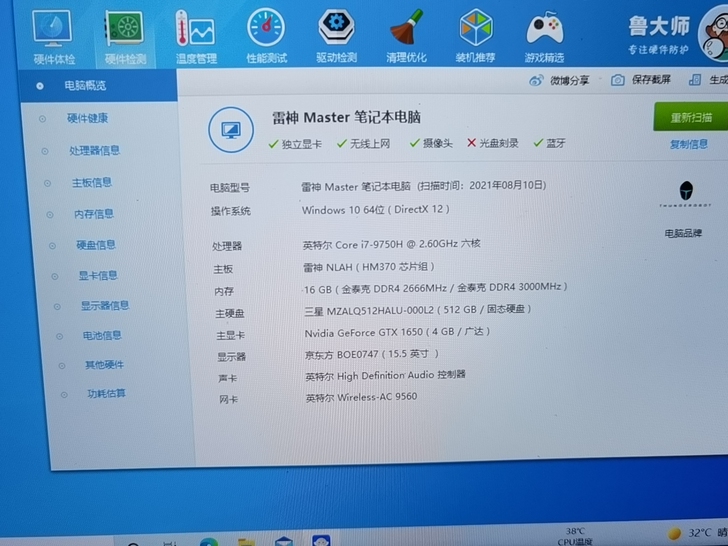Click the 摄像头 status indicator
The image size is (728, 546).
(x=431, y=143)
